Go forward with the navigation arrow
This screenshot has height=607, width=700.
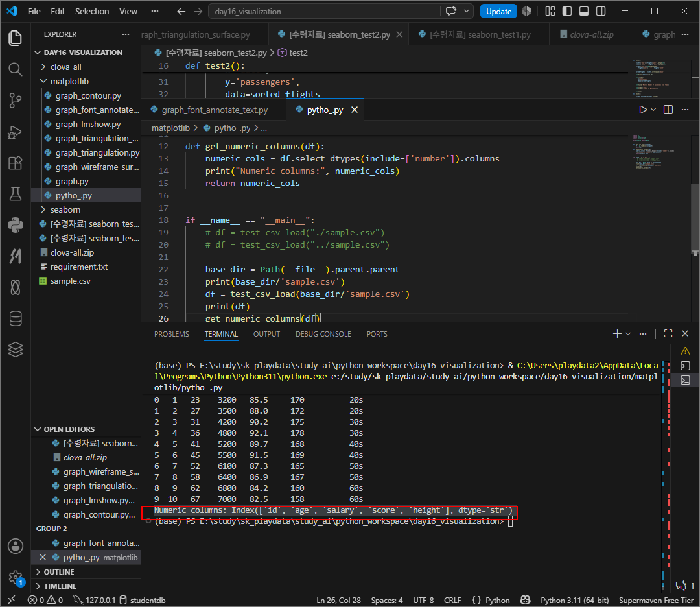[198, 11]
